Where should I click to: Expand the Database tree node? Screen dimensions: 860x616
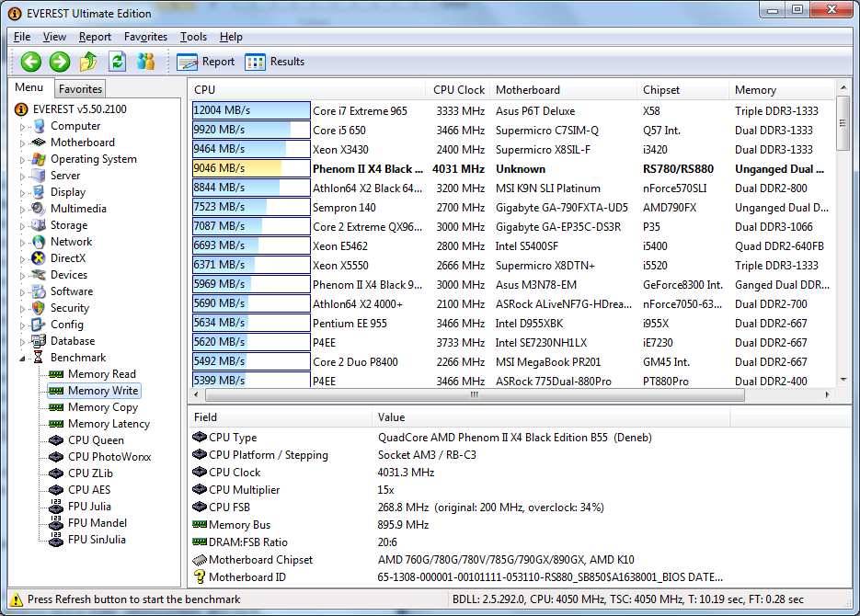(x=22, y=342)
